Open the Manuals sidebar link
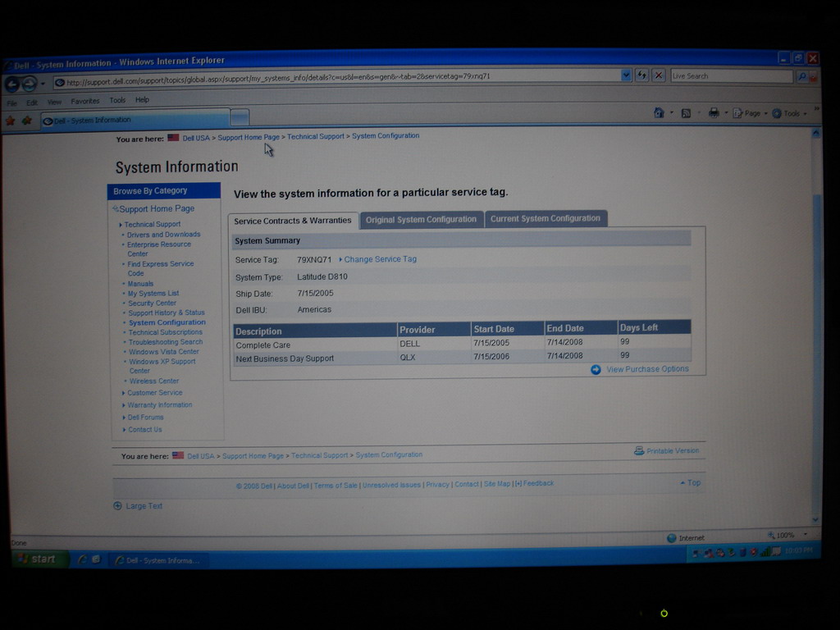The image size is (840, 630). coord(140,284)
